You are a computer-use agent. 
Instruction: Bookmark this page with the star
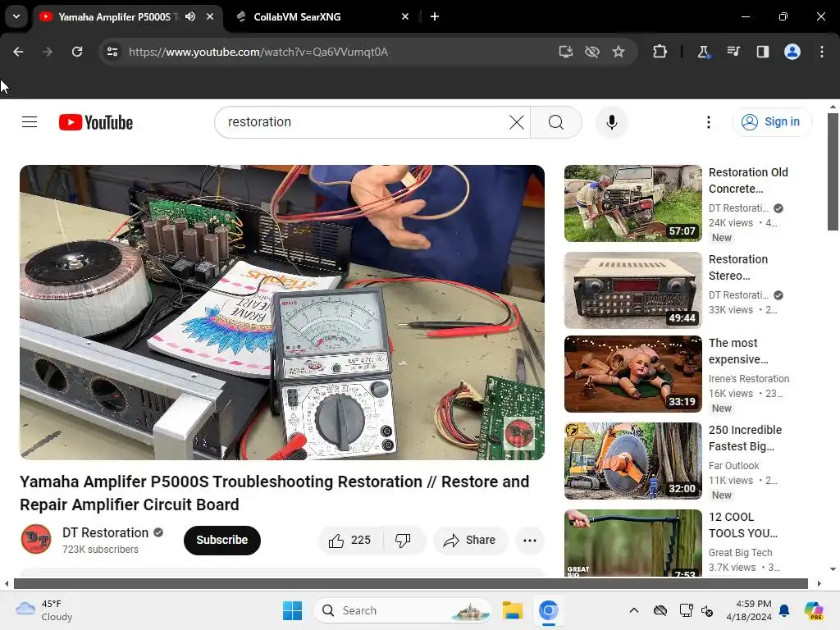click(x=619, y=52)
